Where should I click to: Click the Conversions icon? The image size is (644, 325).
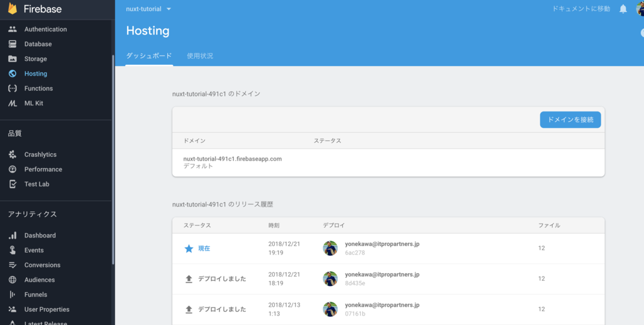tap(13, 265)
